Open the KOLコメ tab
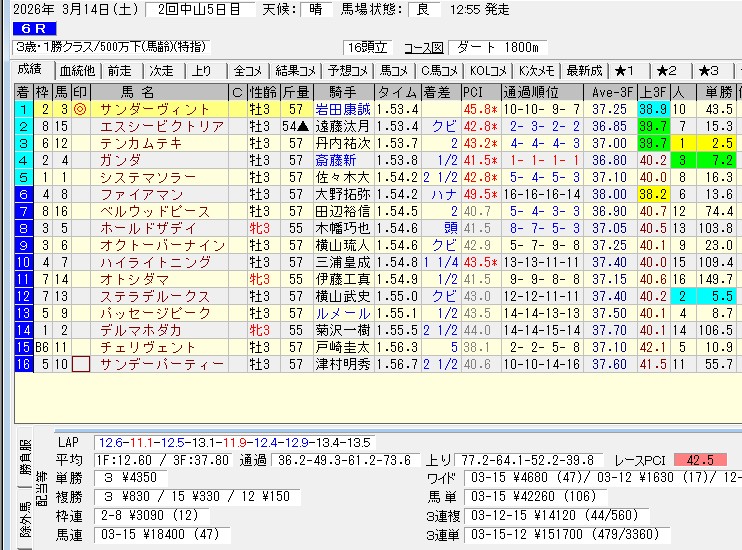This screenshot has width=742, height=550. click(x=489, y=70)
